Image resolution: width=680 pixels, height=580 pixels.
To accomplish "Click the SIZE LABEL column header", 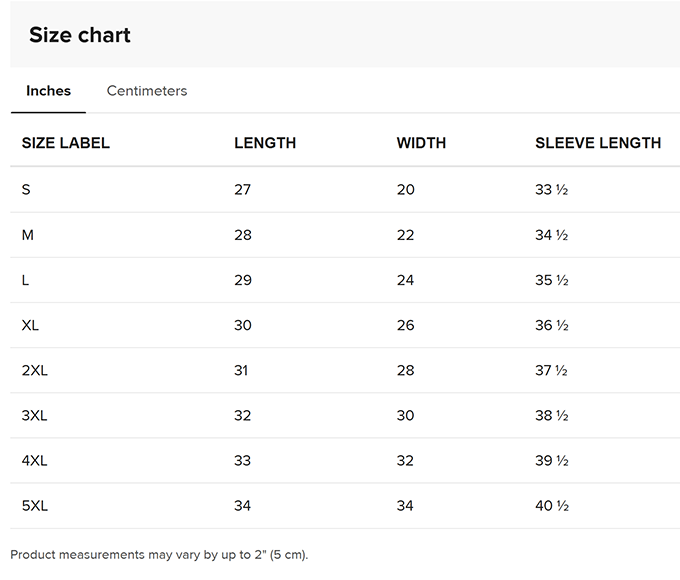I will 66,143.
